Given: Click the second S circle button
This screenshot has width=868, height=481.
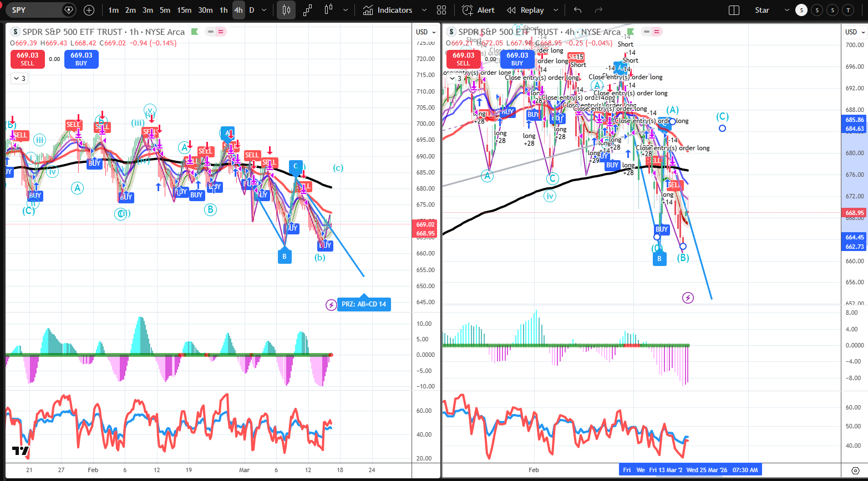Looking at the screenshot, I should coord(817,10).
